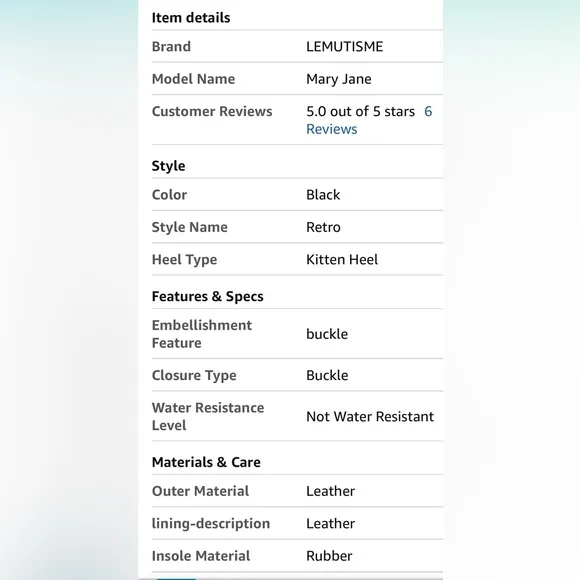
Task: Click the Embellishment Feature label
Action: tap(202, 334)
